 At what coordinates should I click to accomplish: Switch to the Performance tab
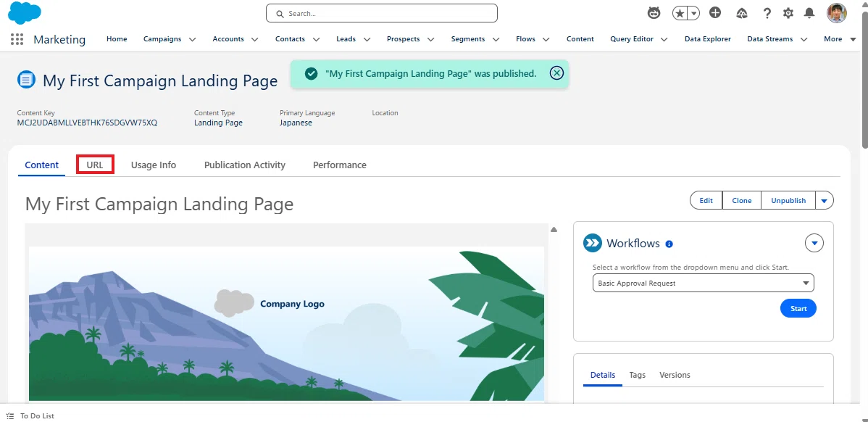click(339, 165)
